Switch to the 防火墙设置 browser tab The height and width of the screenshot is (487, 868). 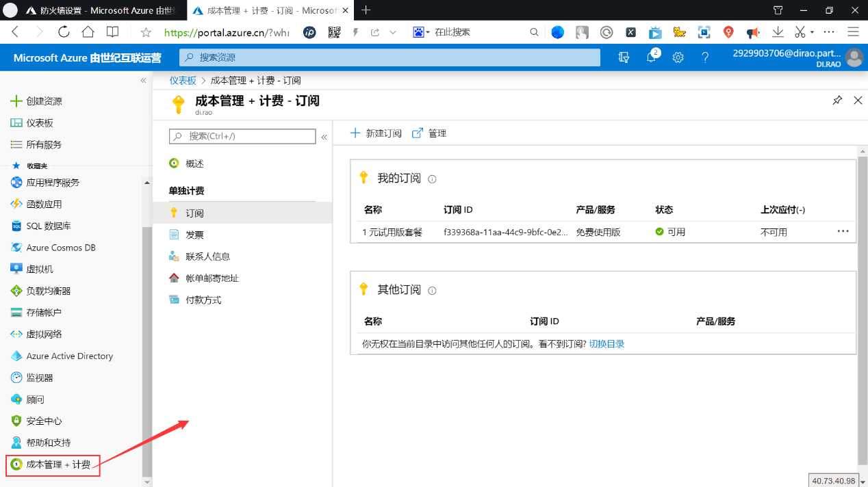click(101, 10)
